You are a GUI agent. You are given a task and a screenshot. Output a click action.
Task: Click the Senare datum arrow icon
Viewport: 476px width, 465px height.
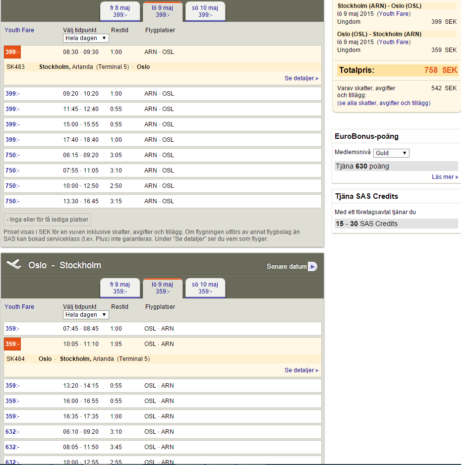[x=312, y=267]
